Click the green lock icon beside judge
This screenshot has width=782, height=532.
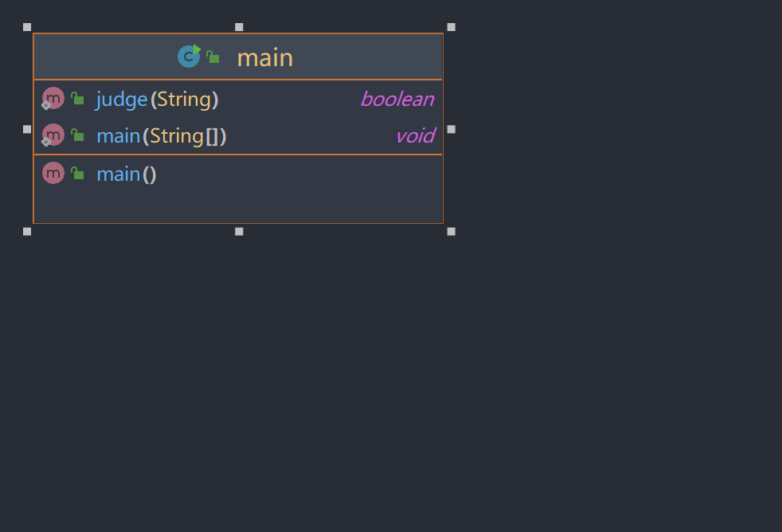coord(77,99)
